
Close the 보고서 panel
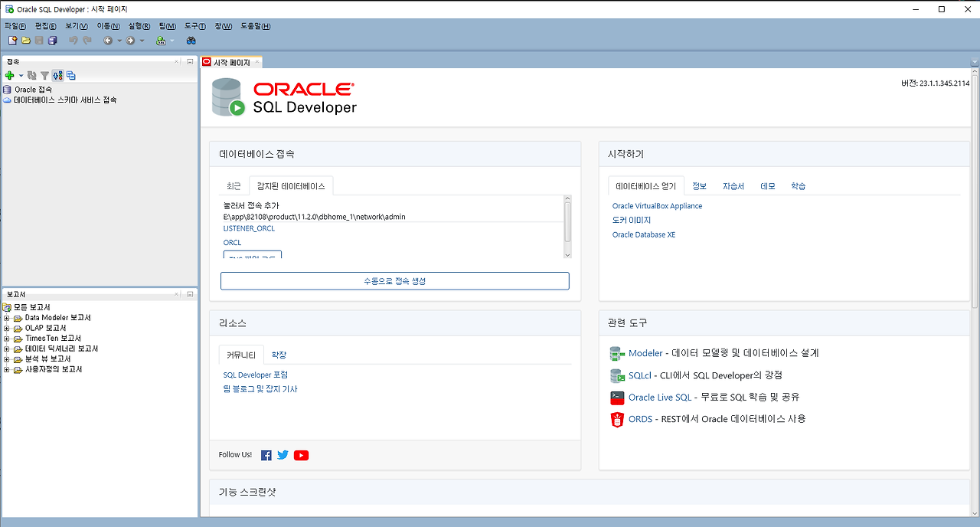point(177,294)
